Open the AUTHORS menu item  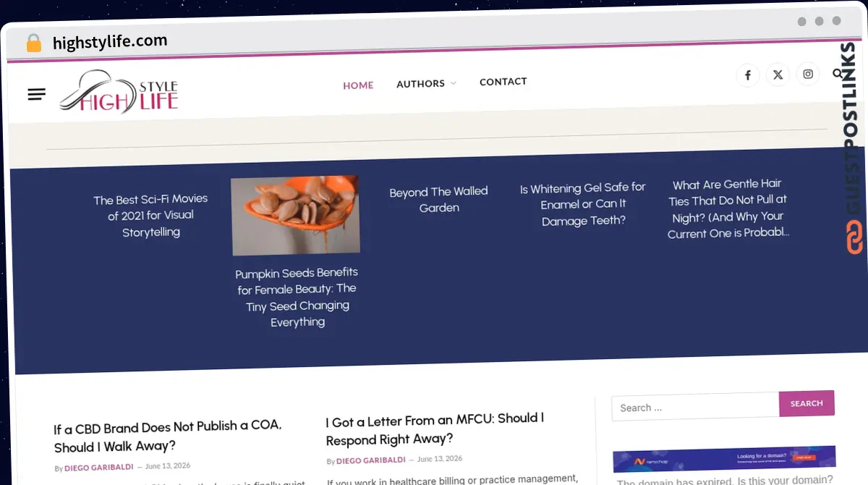tap(420, 83)
